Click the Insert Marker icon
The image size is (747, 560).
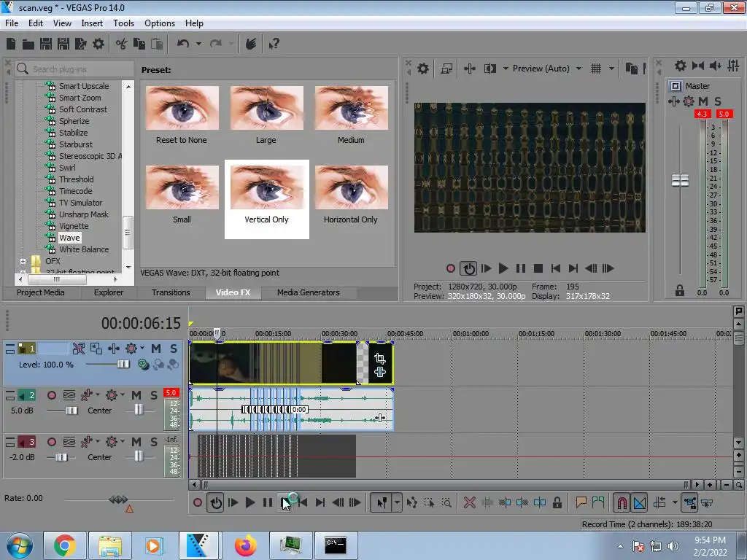(x=581, y=502)
